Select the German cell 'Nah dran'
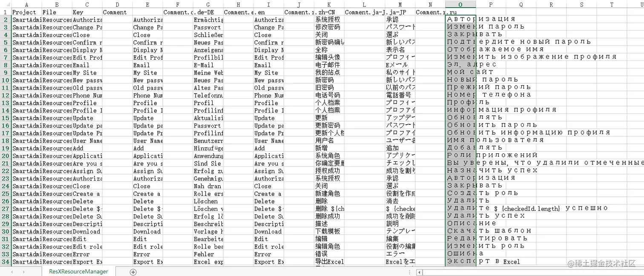 208,186
